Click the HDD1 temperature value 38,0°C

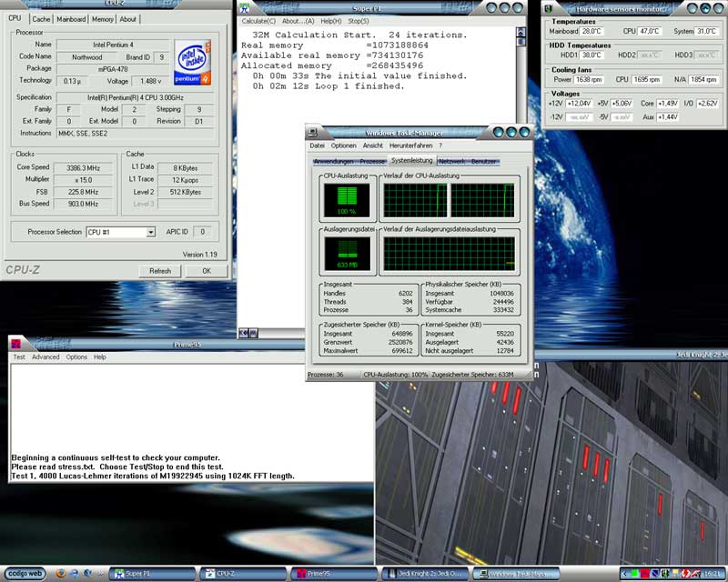(591, 55)
